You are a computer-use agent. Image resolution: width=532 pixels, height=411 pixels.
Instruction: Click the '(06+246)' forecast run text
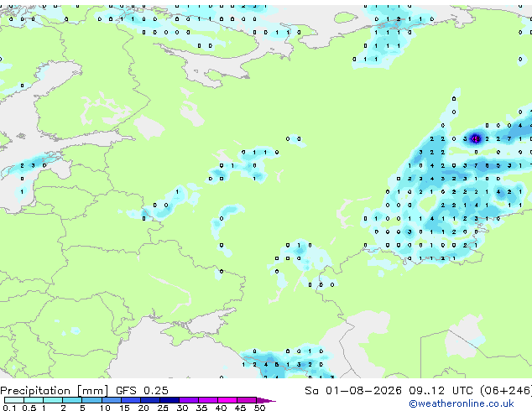click(x=506, y=391)
